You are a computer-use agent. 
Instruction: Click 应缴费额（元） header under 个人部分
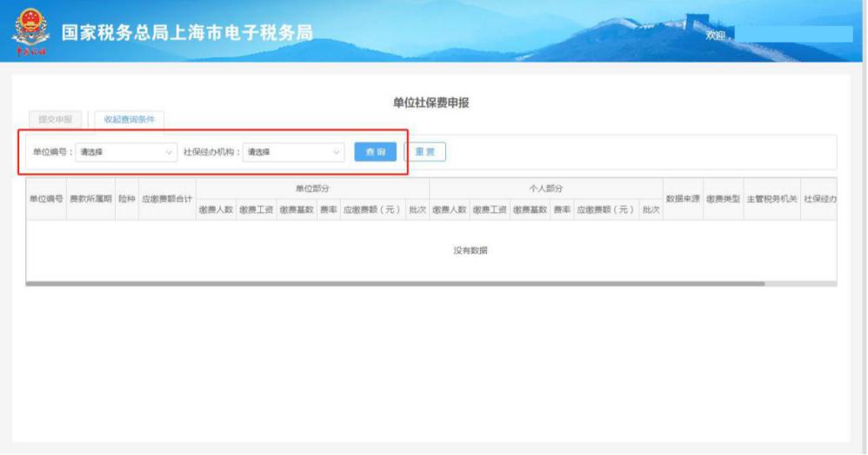[606, 210]
